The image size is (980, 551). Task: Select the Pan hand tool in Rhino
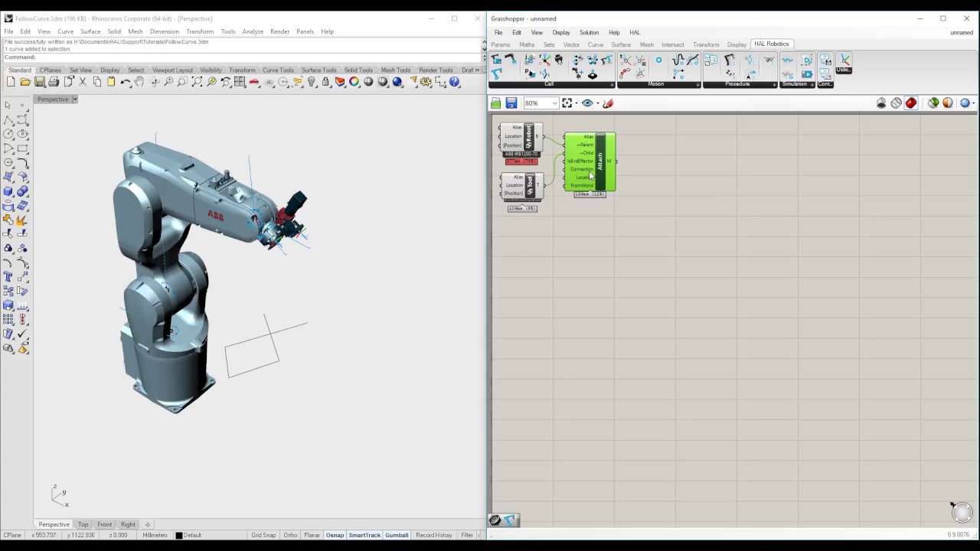tap(139, 82)
